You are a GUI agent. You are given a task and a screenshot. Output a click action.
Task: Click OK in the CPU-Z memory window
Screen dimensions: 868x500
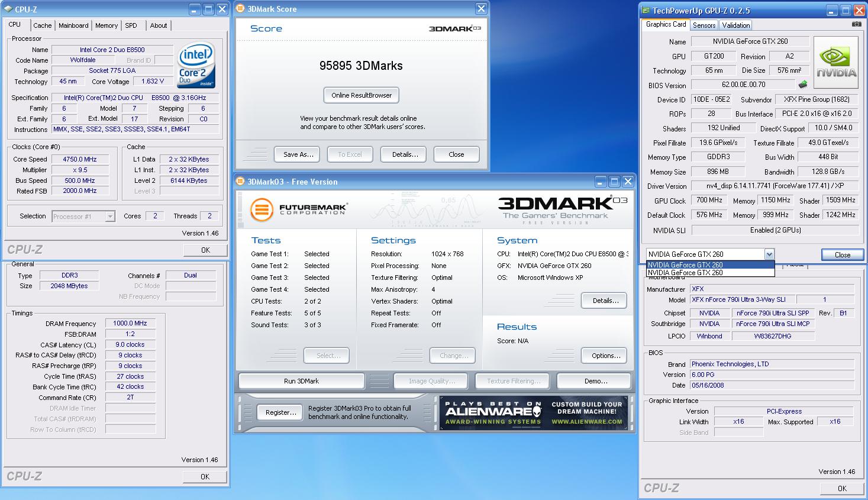pyautogui.click(x=205, y=476)
